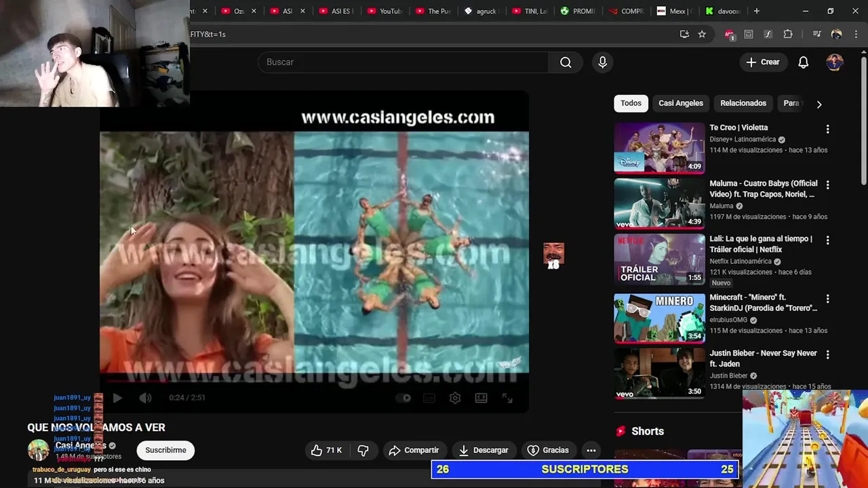Dislike the video
The width and height of the screenshot is (868, 488).
[363, 450]
